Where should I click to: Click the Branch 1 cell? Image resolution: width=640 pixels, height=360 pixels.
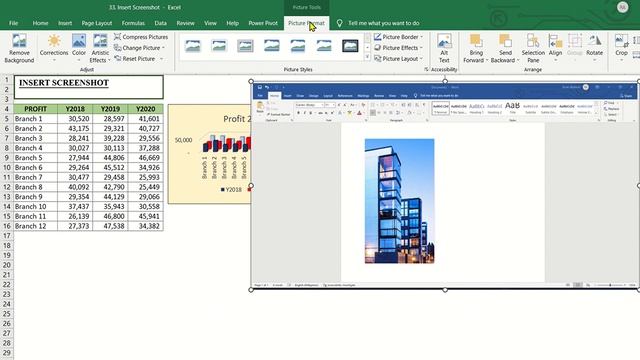click(x=36, y=119)
